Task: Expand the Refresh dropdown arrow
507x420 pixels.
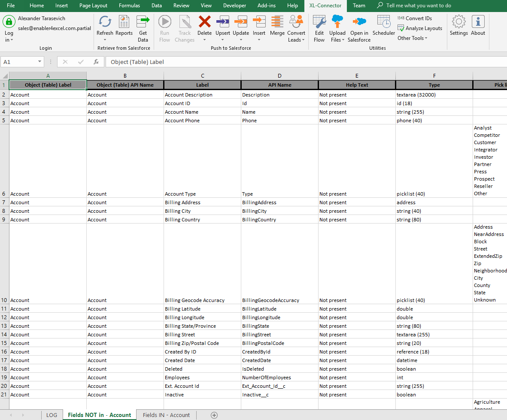Action: [x=105, y=40]
